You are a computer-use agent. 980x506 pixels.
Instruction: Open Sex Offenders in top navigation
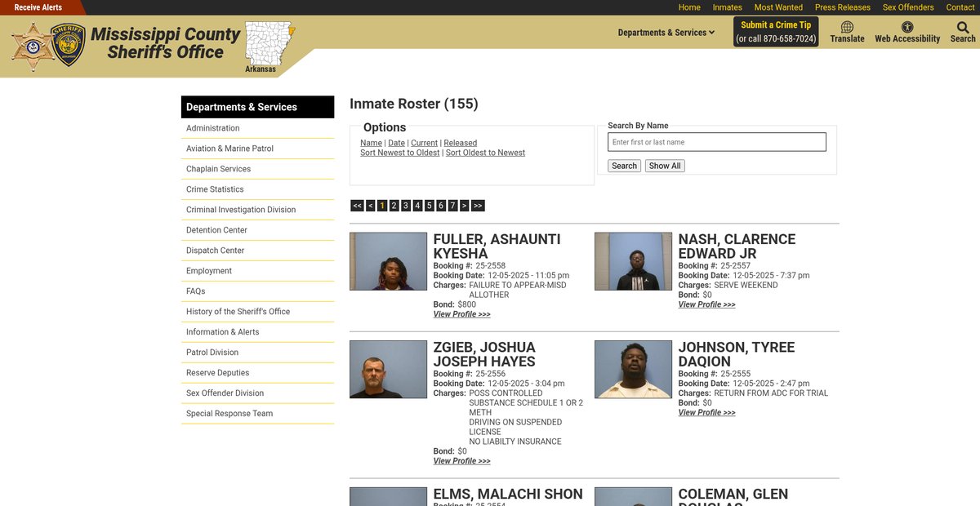908,7
